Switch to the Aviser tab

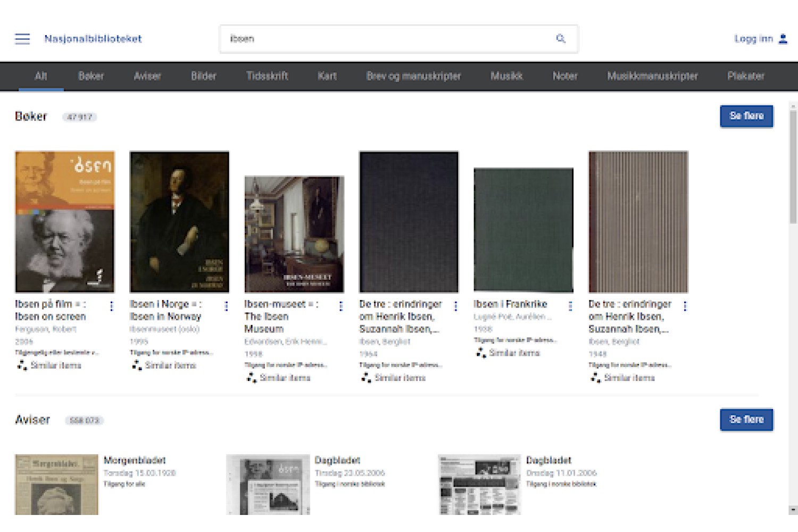(147, 76)
